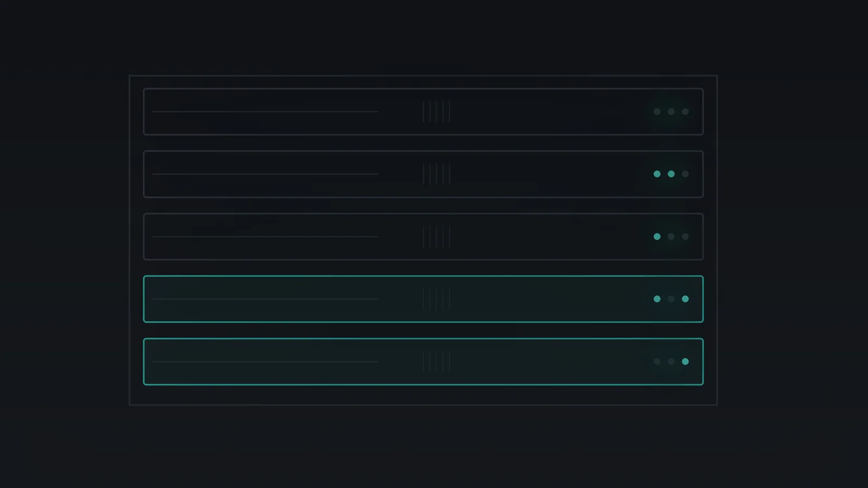Click the vent grille on the top server unit
The height and width of the screenshot is (488, 868).
[436, 112]
